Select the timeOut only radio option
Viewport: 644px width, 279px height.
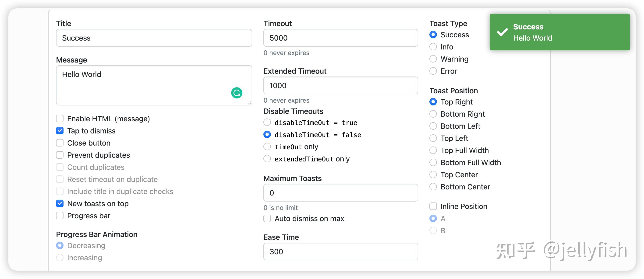[267, 147]
